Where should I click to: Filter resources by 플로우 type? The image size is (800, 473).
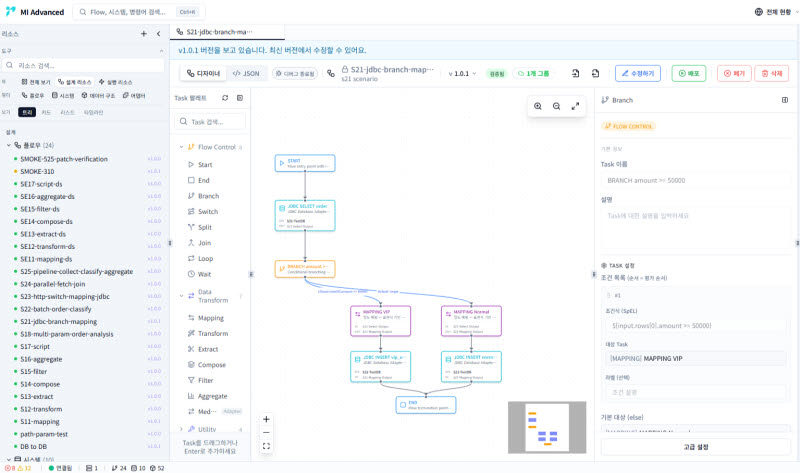(x=33, y=95)
